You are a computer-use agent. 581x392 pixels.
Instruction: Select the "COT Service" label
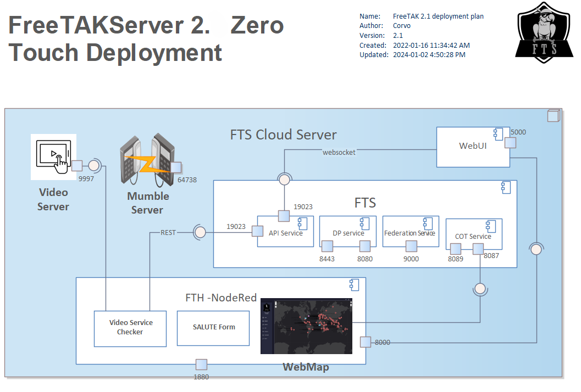[473, 236]
